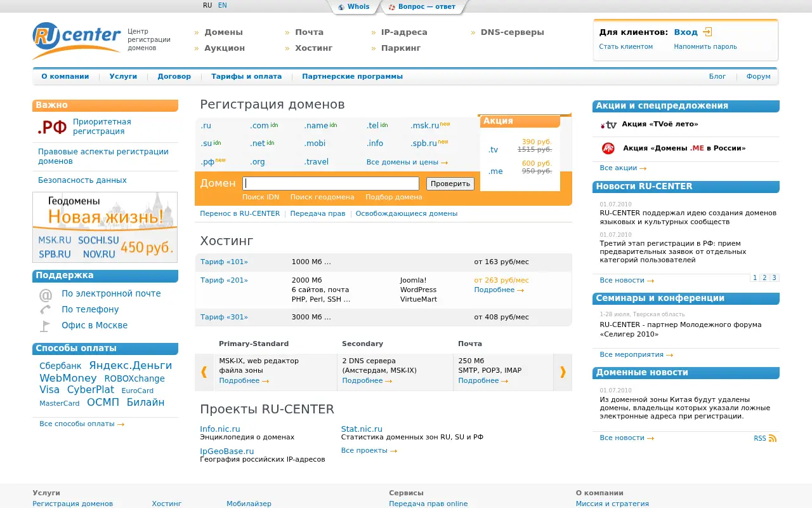812x508 pixels.
Task: Go to news page 2
Action: pyautogui.click(x=764, y=278)
